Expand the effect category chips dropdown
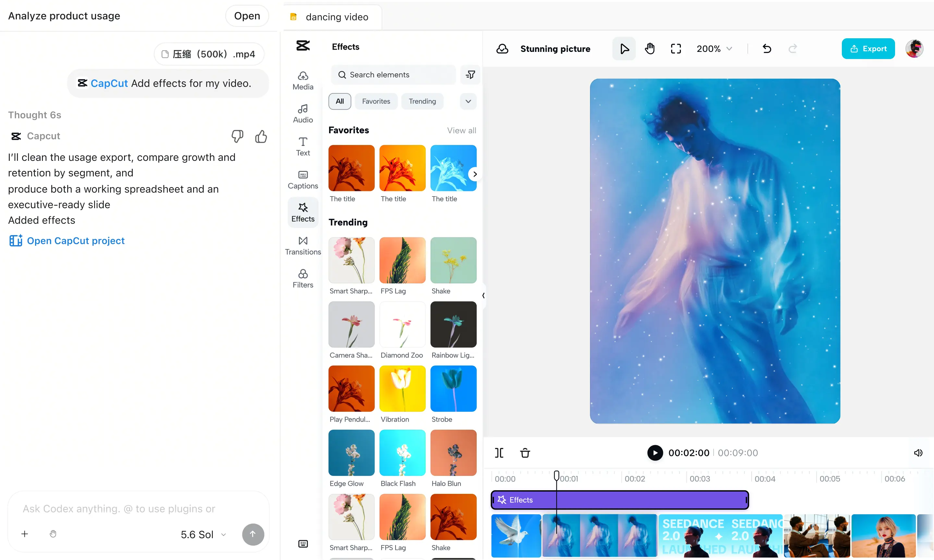This screenshot has height=560, width=934. (468, 101)
